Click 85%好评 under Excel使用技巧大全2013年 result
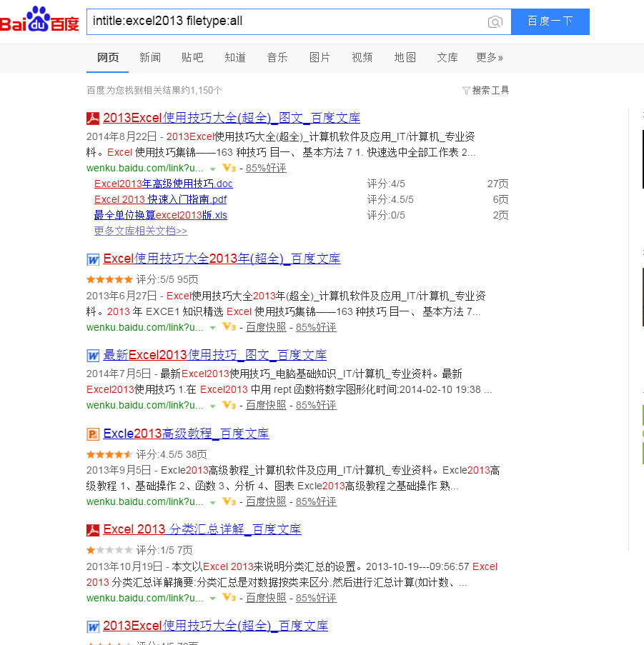 [x=316, y=327]
